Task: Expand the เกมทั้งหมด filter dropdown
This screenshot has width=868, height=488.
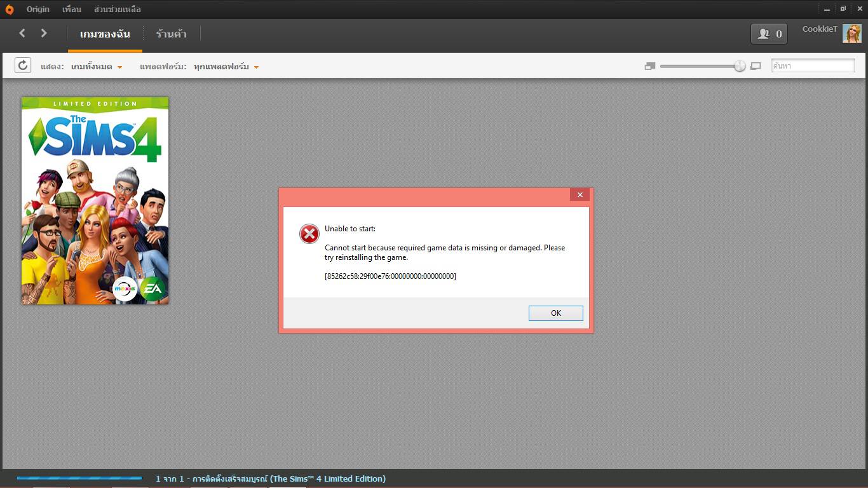Action: coord(97,66)
